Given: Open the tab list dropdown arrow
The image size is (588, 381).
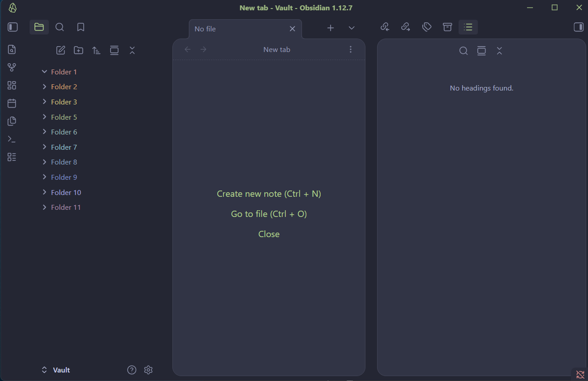Looking at the screenshot, I should [352, 28].
